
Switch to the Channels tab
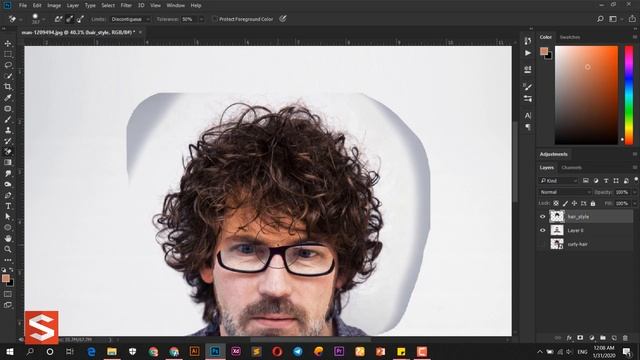(571, 167)
